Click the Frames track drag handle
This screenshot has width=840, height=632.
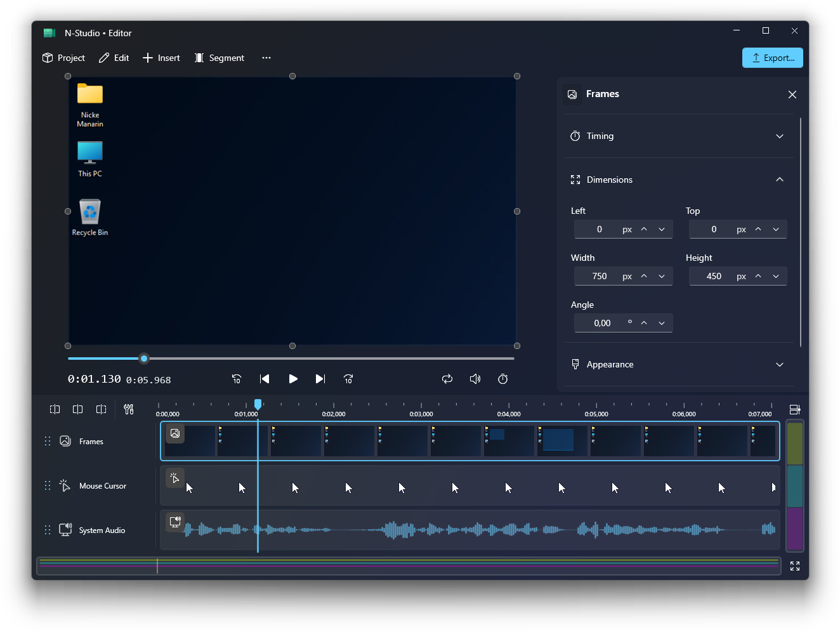(48, 441)
